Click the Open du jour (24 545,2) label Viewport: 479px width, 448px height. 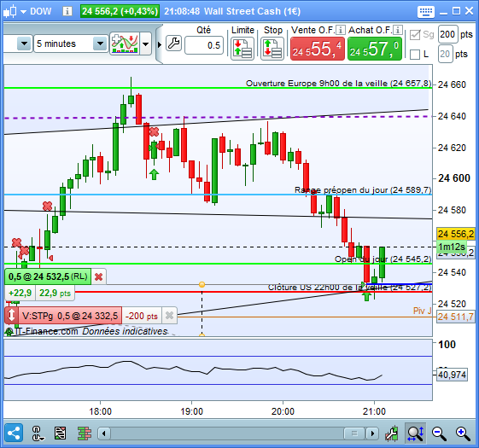383,259
